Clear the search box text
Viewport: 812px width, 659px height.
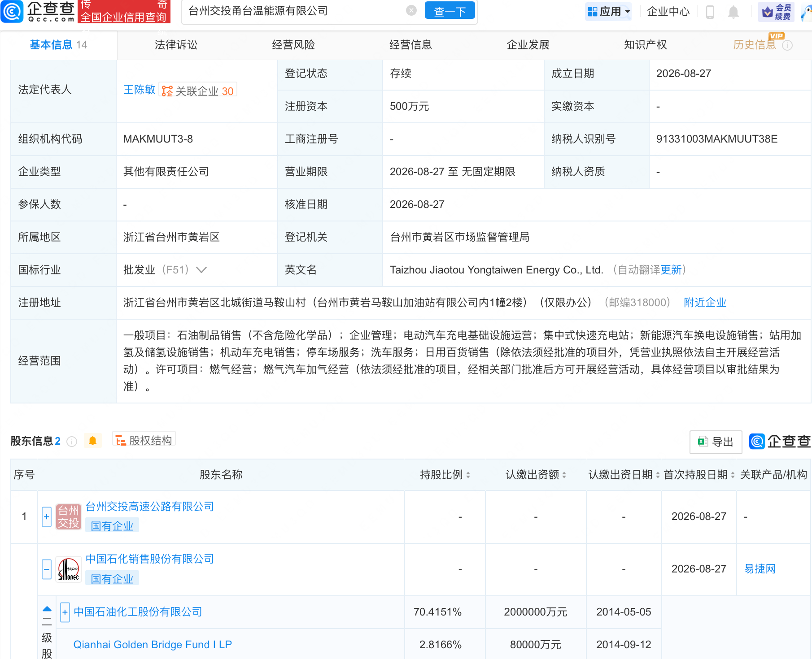tap(411, 11)
